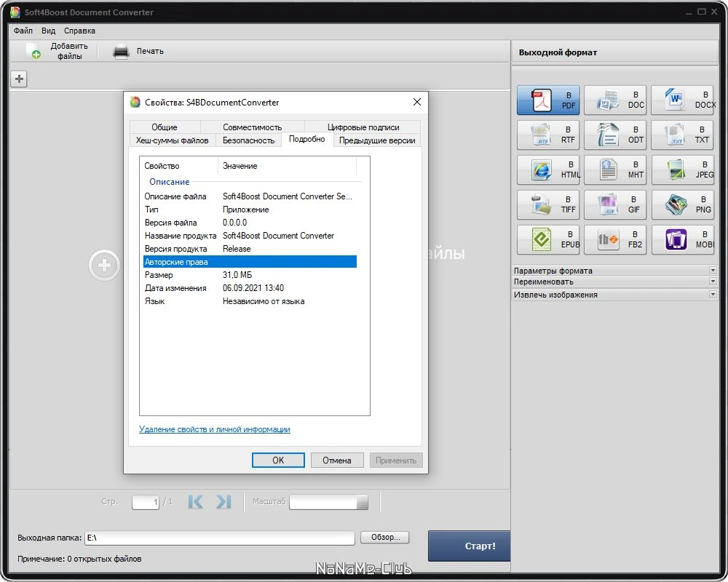Switch to the Предыдущие версии tab
The height and width of the screenshot is (582, 728).
[x=377, y=140]
